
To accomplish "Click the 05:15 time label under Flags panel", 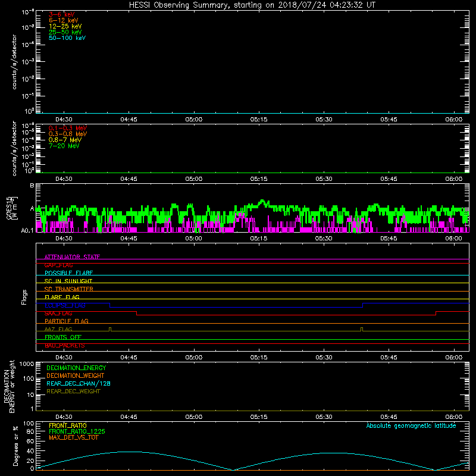I will [259, 358].
